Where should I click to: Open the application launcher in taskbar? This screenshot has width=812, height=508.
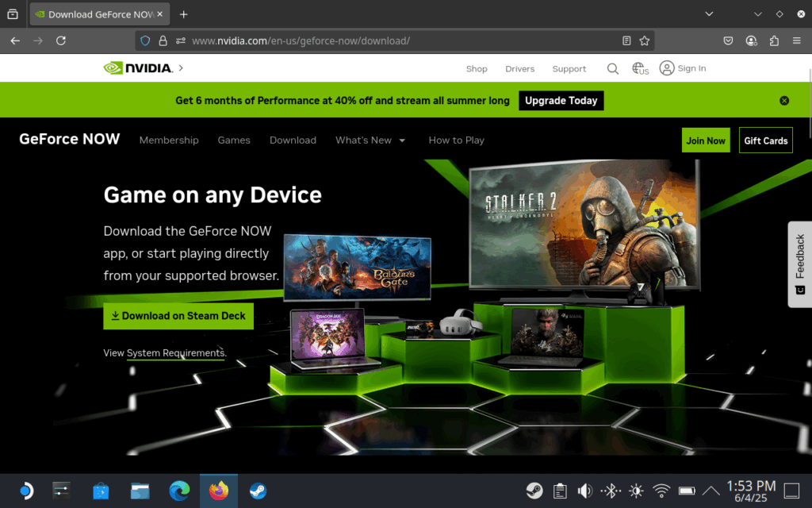(x=26, y=491)
